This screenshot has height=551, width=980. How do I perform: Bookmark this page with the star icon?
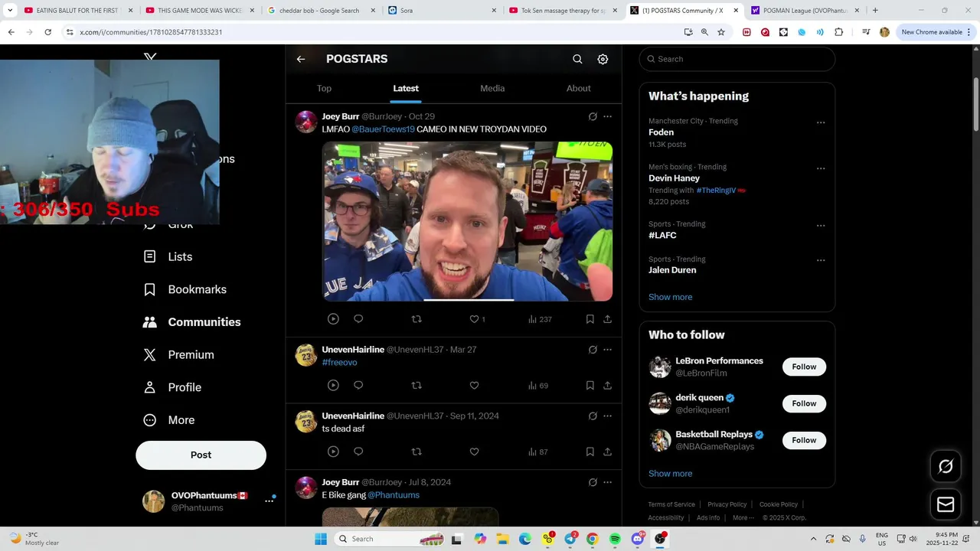click(x=721, y=32)
